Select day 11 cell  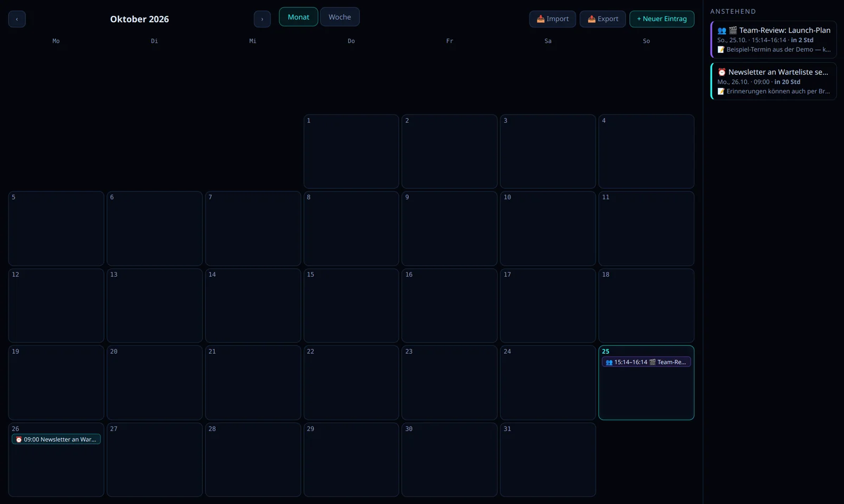pos(646,228)
